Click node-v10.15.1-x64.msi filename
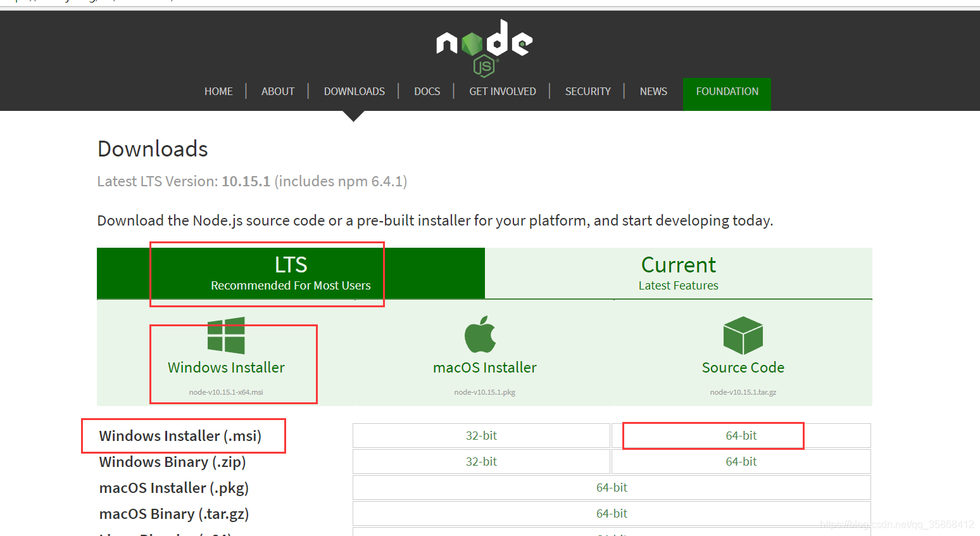980x536 pixels. click(x=226, y=392)
